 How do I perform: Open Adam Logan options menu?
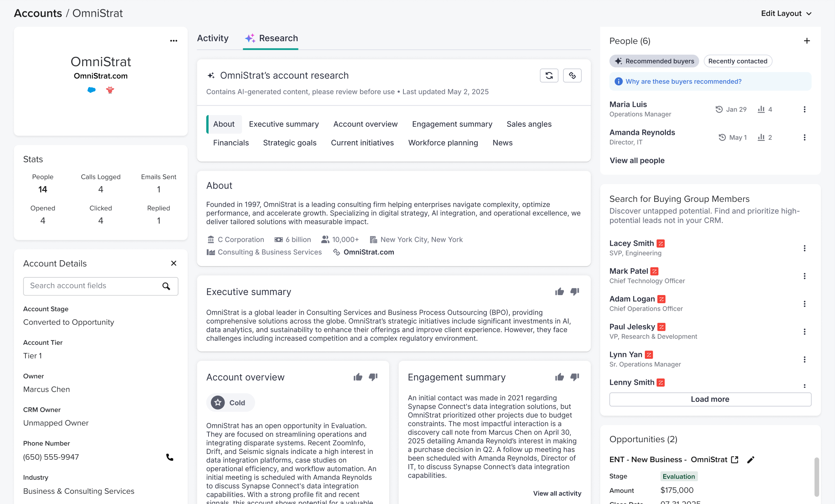tap(804, 304)
